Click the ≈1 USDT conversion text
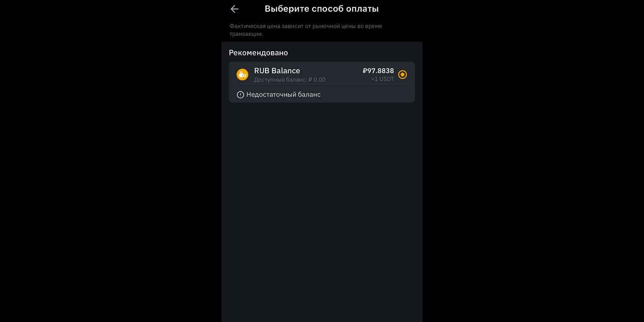The image size is (644, 322). point(382,79)
